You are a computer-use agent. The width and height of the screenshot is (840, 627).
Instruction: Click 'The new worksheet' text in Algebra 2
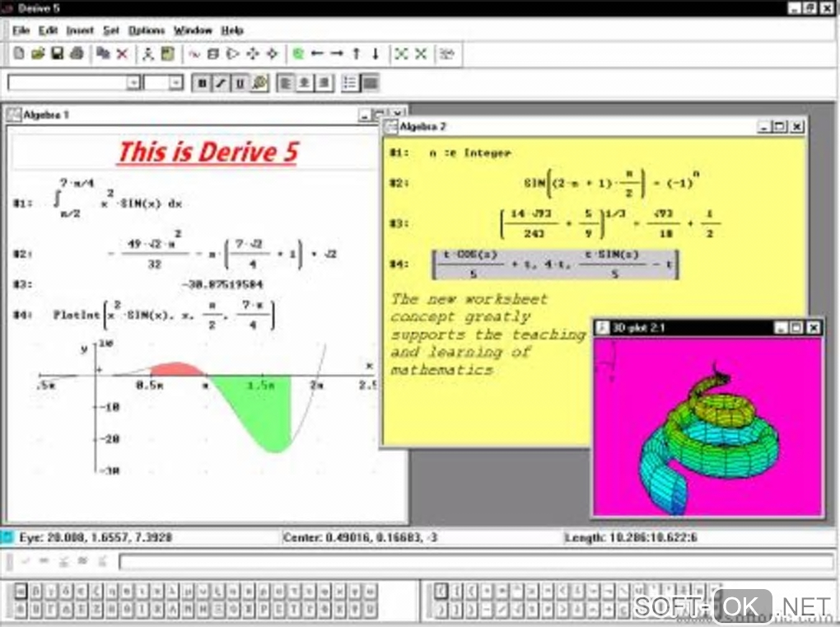[469, 299]
